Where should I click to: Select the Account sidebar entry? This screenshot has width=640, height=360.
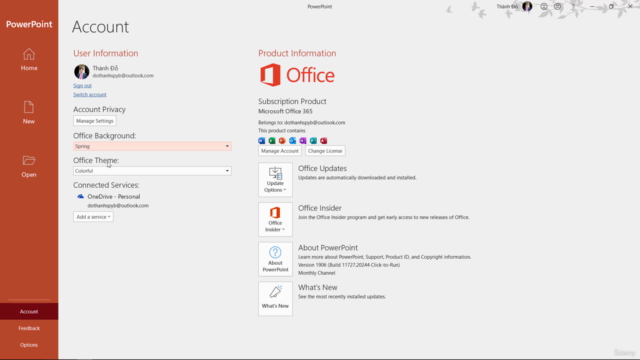coord(29,311)
